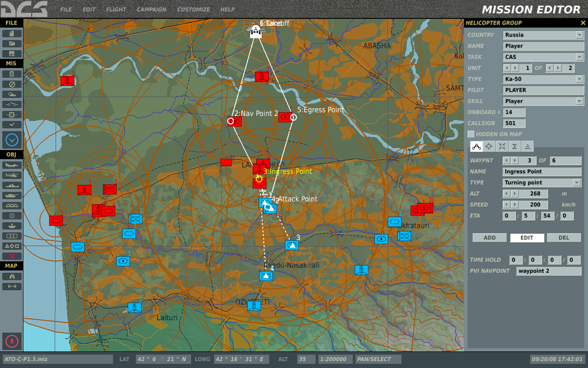Click the ship placement icon in OBJ sidebar
The height and width of the screenshot is (368, 588).
point(13,187)
